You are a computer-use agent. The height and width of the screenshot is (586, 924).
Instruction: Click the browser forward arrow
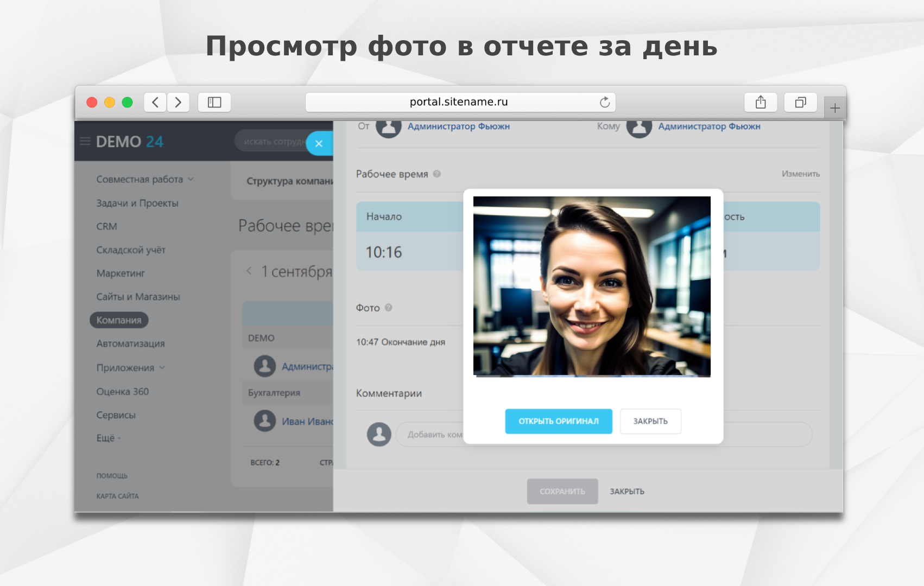(178, 102)
